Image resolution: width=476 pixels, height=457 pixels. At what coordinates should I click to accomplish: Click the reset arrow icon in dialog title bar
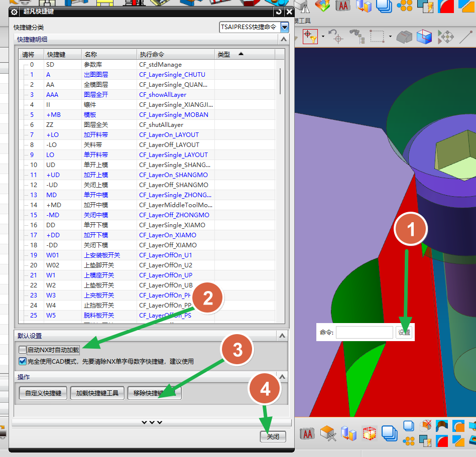pos(278,12)
